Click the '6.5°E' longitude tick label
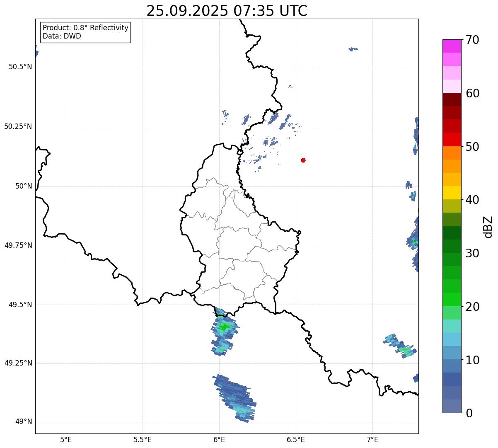Image resolution: width=498 pixels, height=448 pixels. [x=296, y=439]
